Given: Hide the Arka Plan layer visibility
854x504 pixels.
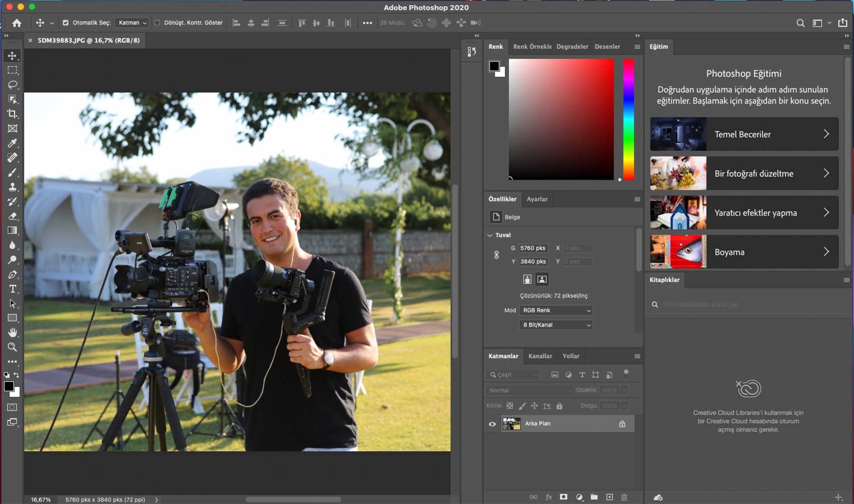Looking at the screenshot, I should [492, 424].
